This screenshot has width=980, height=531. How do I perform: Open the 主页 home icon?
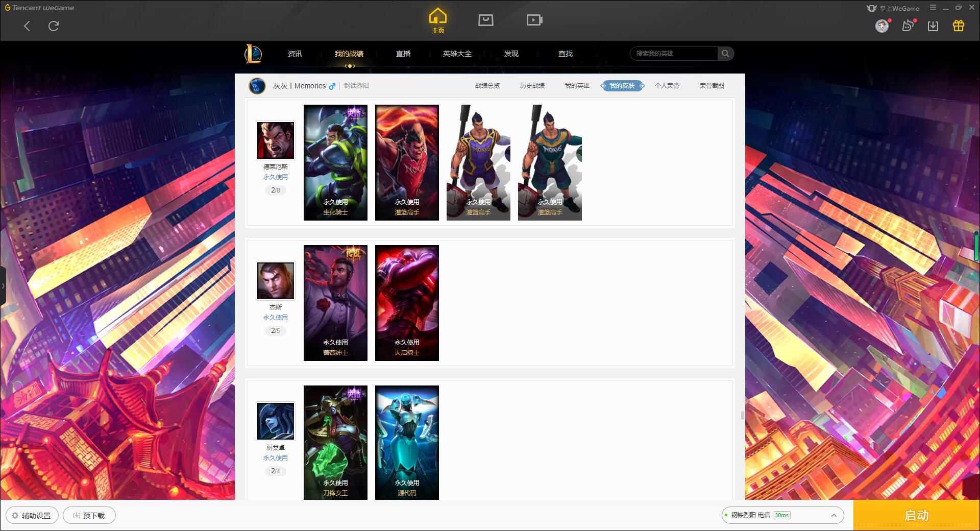(438, 21)
